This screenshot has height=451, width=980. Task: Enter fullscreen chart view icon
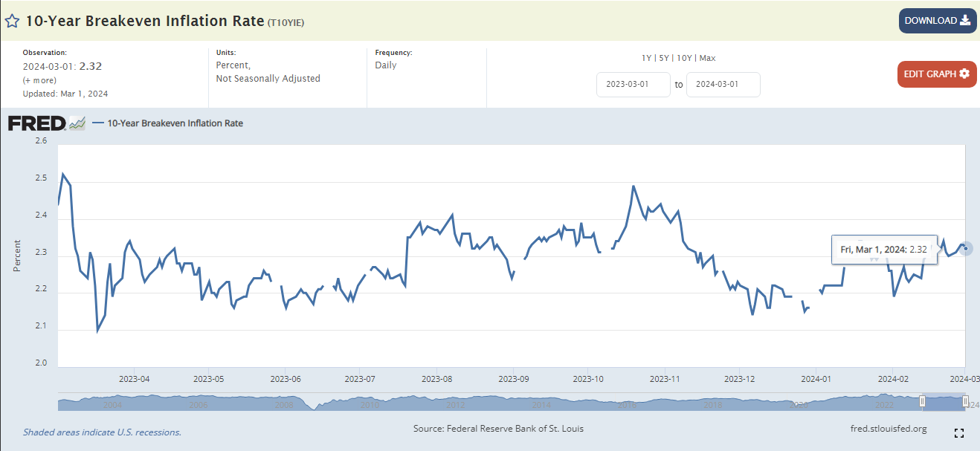pos(959,433)
